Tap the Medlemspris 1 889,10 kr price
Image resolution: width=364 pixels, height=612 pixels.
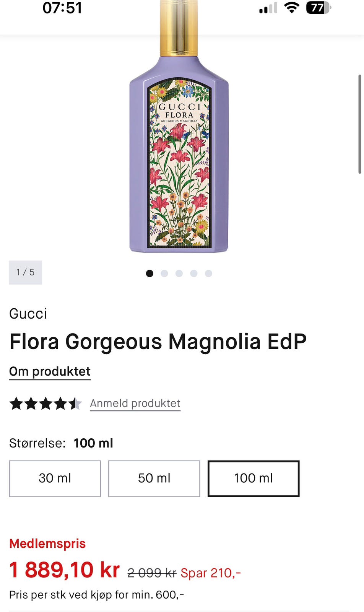(65, 570)
